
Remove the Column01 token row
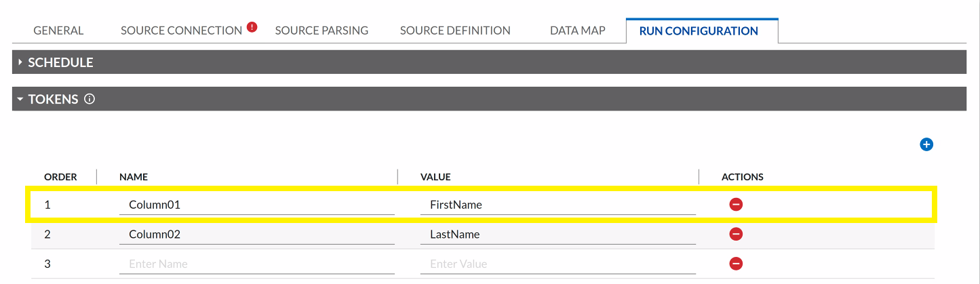pos(736,204)
